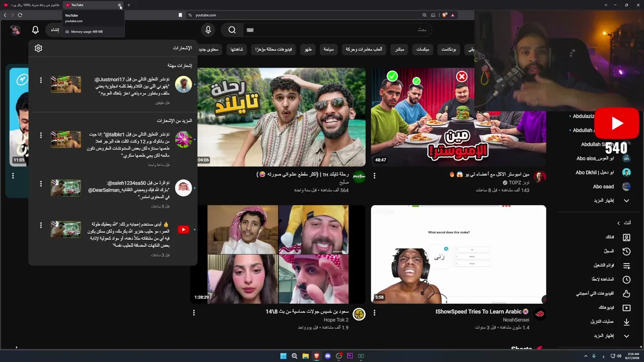The width and height of the screenshot is (644, 362).
Task: Go back with the browser back arrow
Action: pyautogui.click(x=5, y=15)
